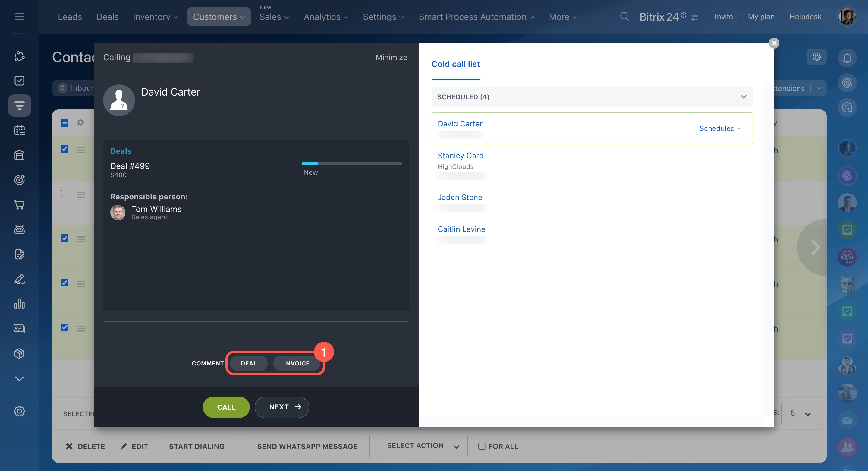Open the sidebar bar-chart analytics icon
This screenshot has width=868, height=471.
(19, 304)
